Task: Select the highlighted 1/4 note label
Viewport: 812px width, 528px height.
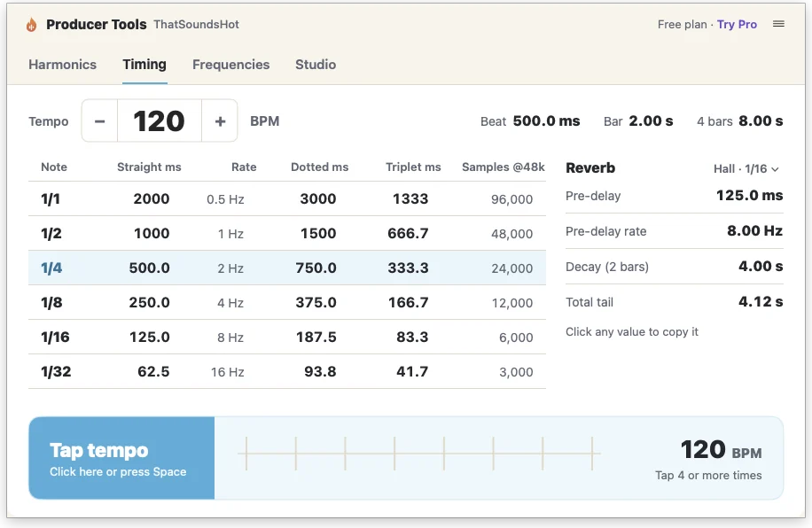Action: click(51, 268)
